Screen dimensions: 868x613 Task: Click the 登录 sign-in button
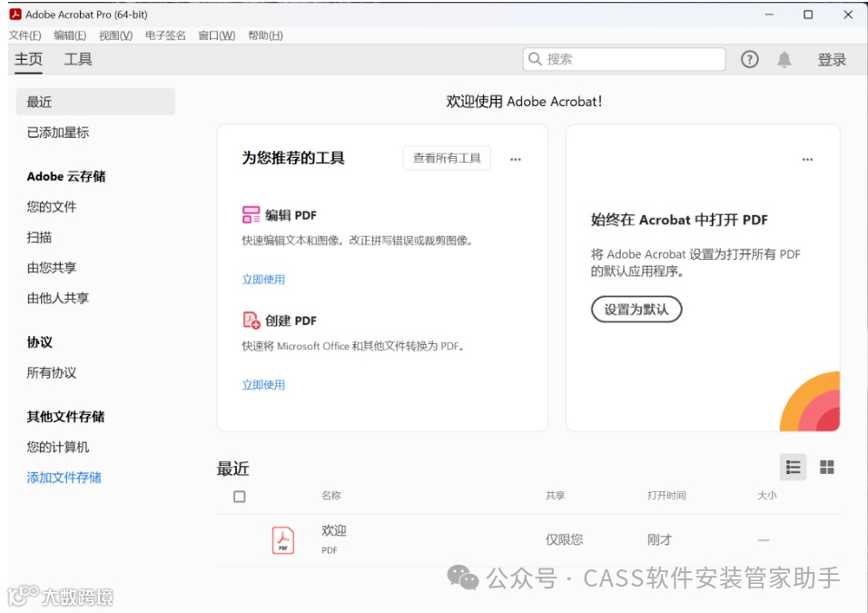(832, 59)
